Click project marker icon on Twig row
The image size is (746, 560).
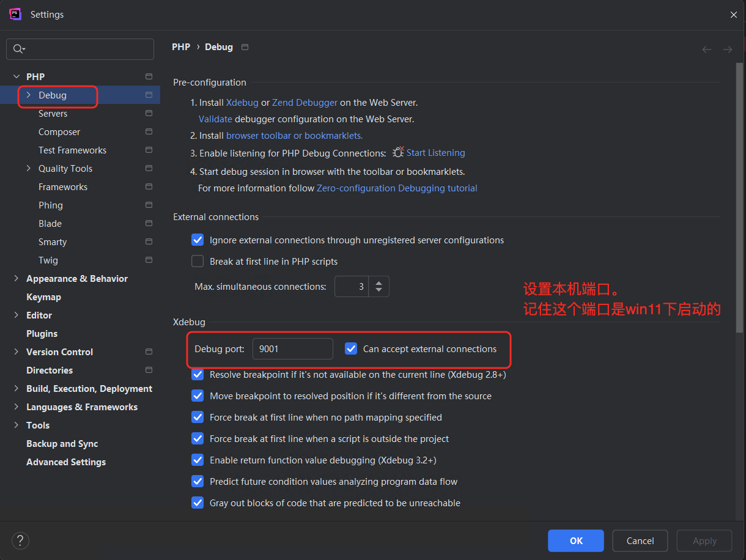point(149,260)
